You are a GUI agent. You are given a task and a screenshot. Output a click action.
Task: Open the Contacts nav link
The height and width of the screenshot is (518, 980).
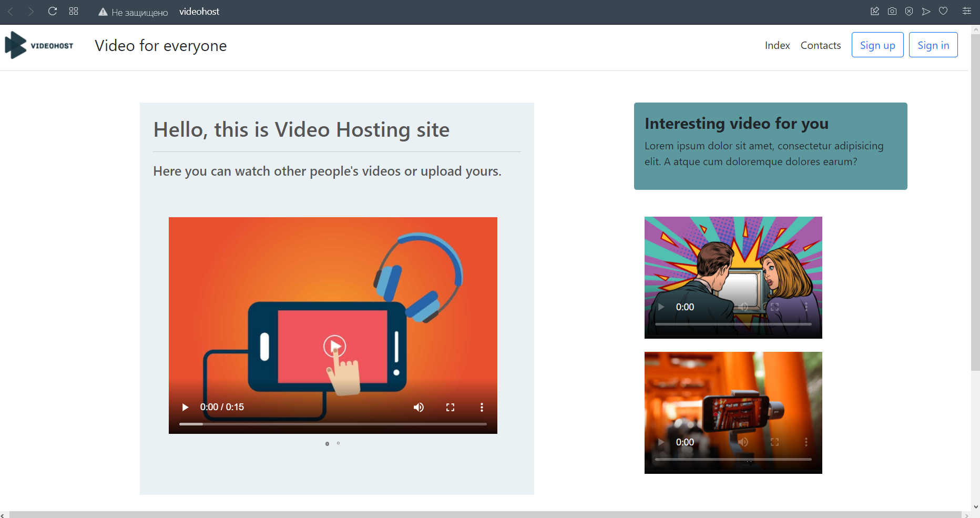coord(821,45)
